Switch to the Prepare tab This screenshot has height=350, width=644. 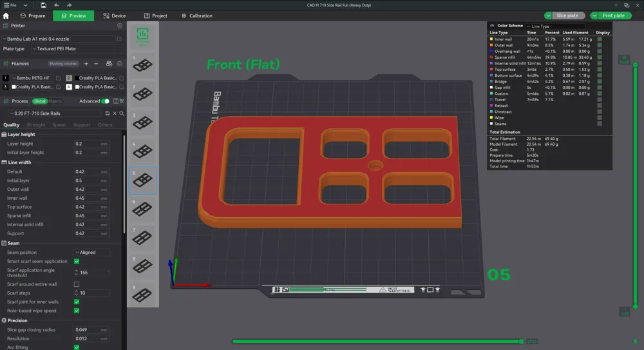(33, 15)
